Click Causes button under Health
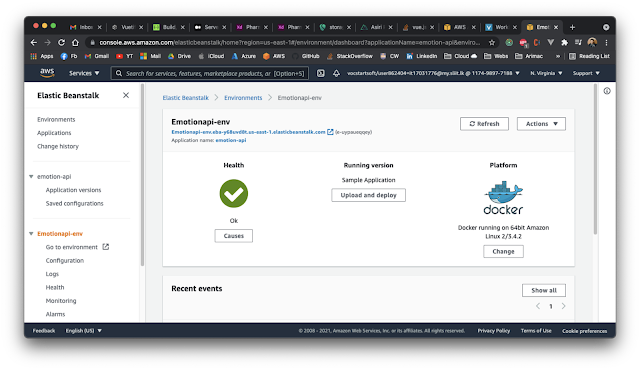The image size is (640, 370). tap(233, 236)
